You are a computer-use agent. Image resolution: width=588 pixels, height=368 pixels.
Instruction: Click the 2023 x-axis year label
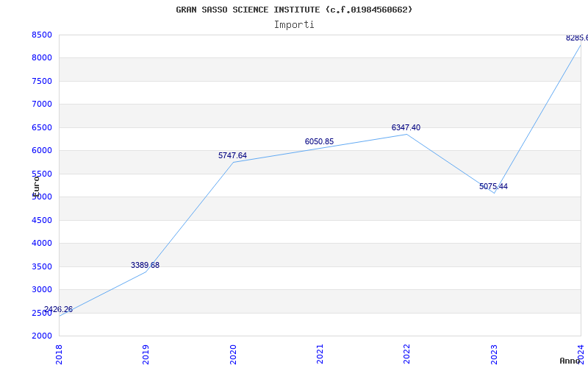click(494, 354)
